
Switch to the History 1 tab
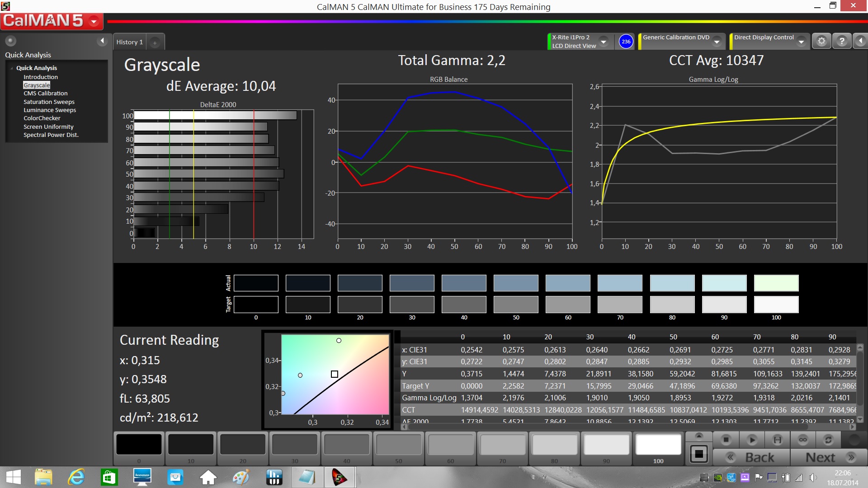click(x=129, y=42)
